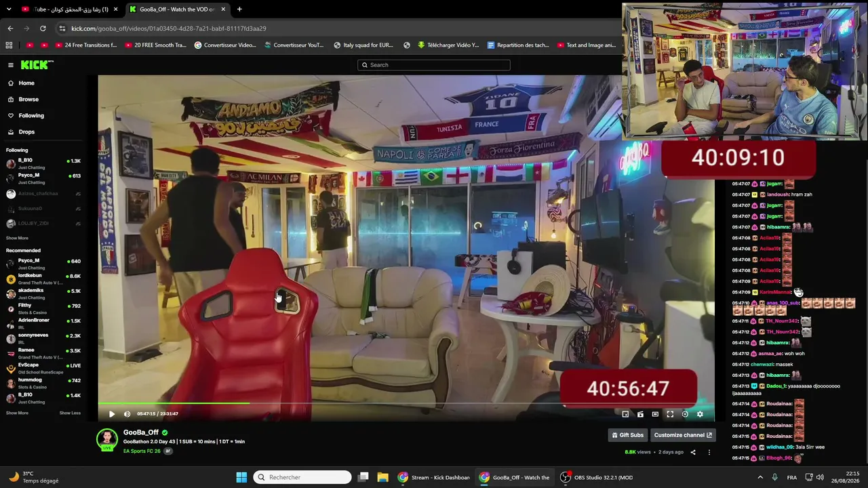Open the Kick sidebar hamburger menu
The image size is (868, 488).
pyautogui.click(x=11, y=65)
